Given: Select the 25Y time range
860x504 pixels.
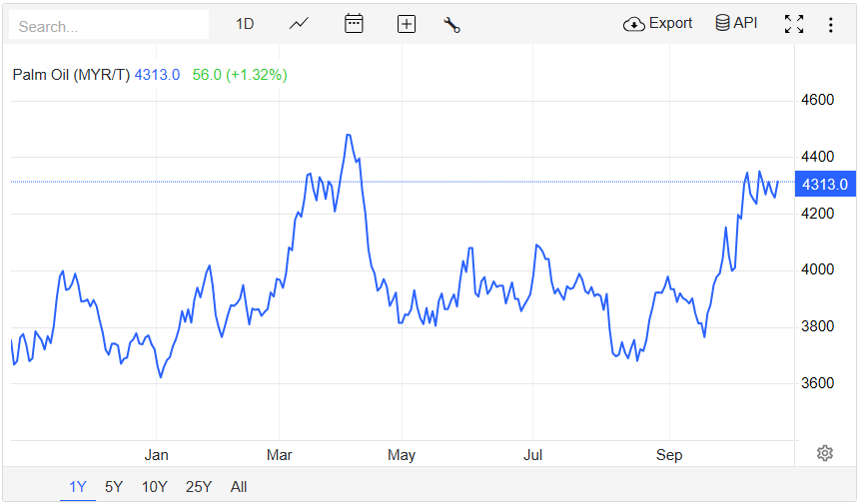Looking at the screenshot, I should (199, 486).
